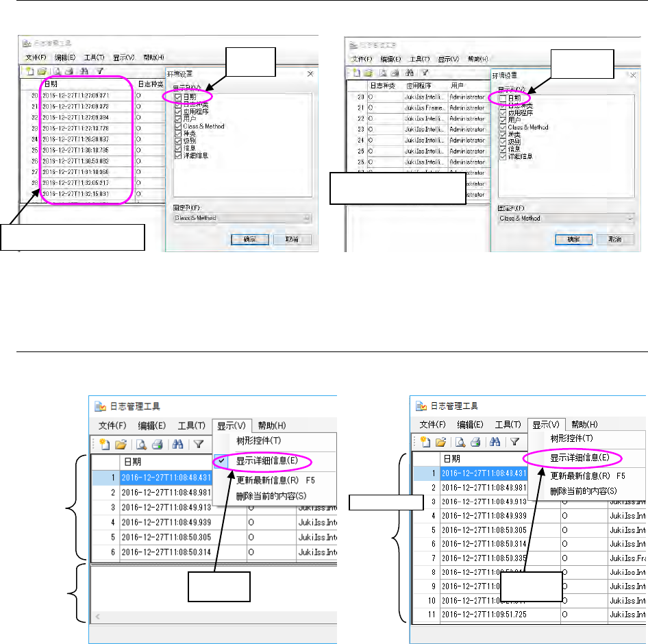Click binoculars Find icon in window with 日期 checked

[84, 71]
